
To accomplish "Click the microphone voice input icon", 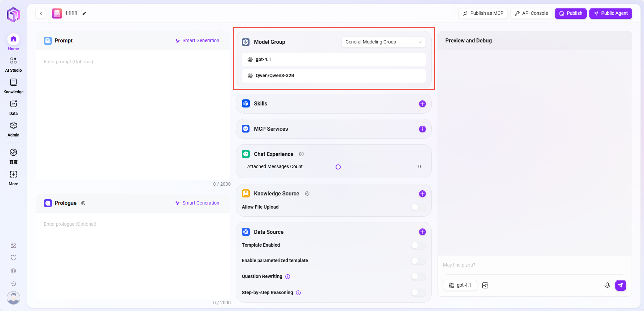I will [x=607, y=285].
